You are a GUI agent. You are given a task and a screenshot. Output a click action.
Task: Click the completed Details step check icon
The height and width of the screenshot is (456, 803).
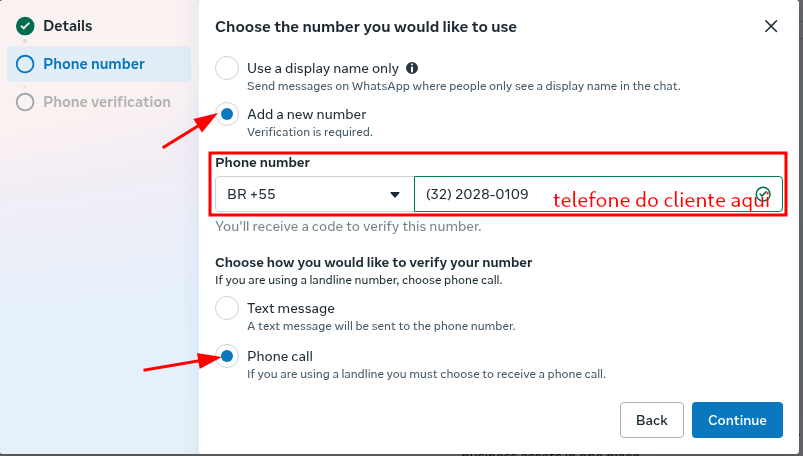coord(25,26)
